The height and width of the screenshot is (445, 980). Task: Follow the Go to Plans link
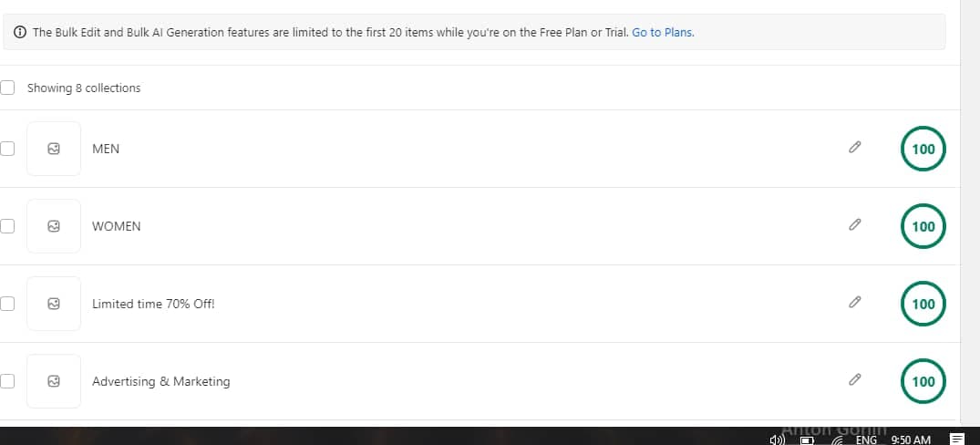(x=663, y=33)
